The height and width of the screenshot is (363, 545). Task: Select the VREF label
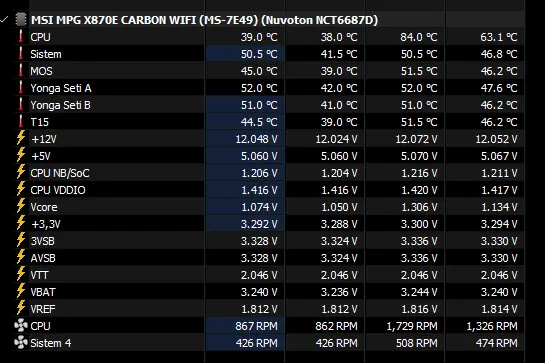coord(43,309)
